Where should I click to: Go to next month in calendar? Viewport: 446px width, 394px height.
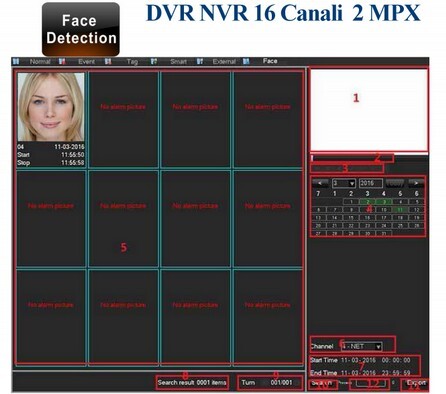(416, 183)
